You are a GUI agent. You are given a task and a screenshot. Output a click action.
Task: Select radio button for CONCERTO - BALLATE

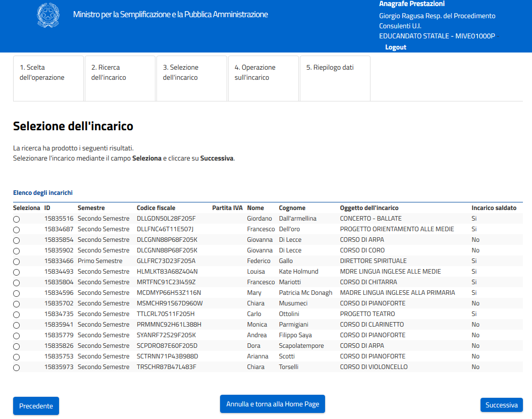17,219
